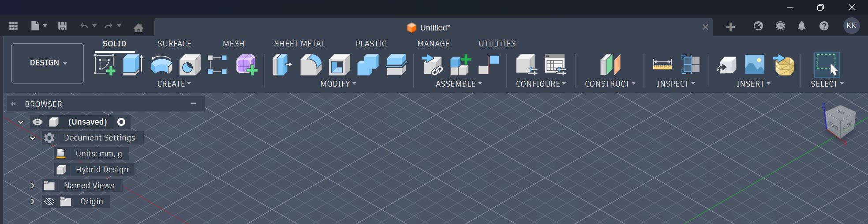Select the SOLID tab
Image resolution: width=868 pixels, height=224 pixels.
(114, 44)
